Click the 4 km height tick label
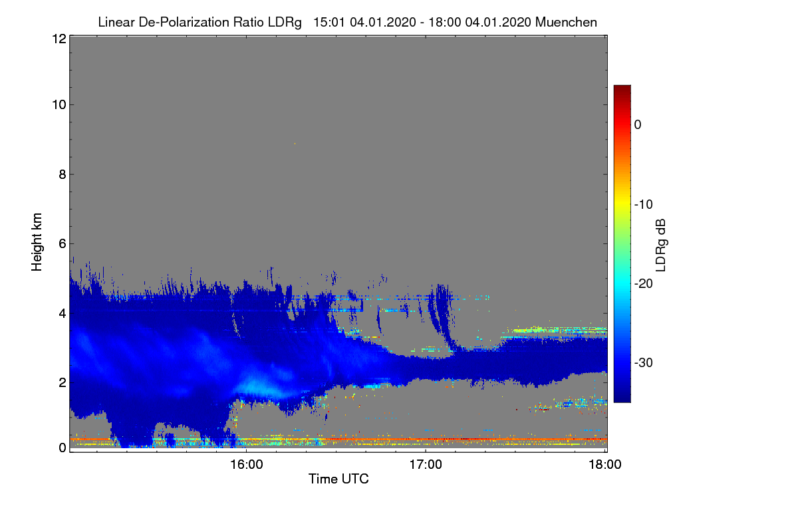Screen dimensions: 798x532 click(x=61, y=313)
